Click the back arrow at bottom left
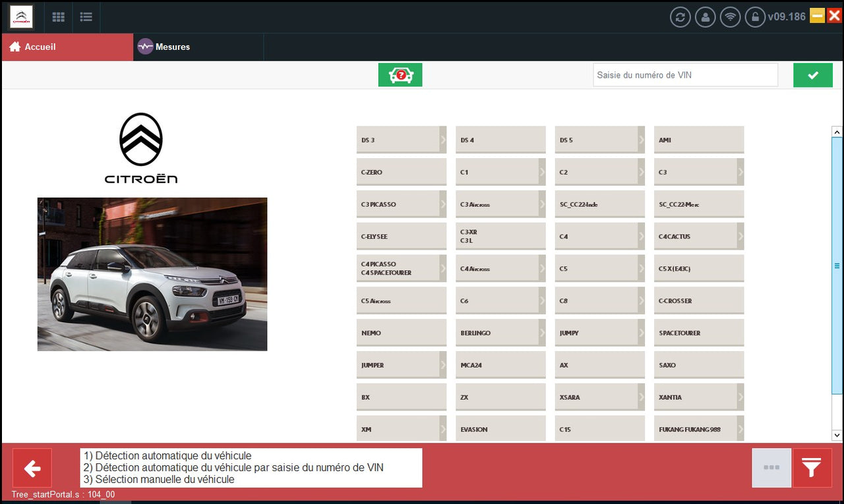Image resolution: width=844 pixels, height=504 pixels. tap(32, 468)
